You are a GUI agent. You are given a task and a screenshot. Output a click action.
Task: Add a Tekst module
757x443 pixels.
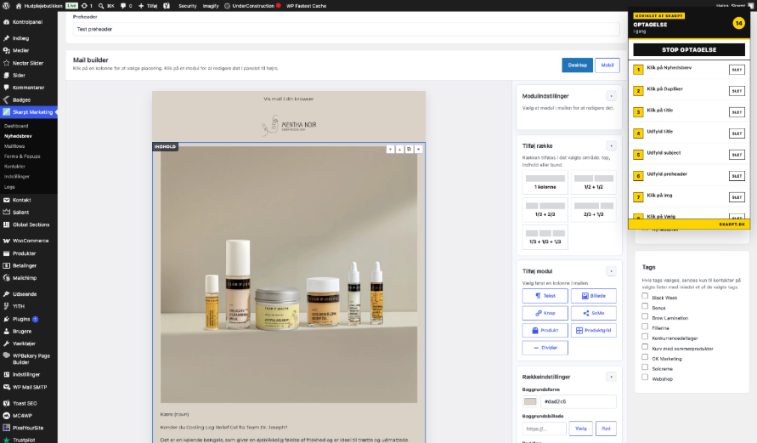point(545,296)
